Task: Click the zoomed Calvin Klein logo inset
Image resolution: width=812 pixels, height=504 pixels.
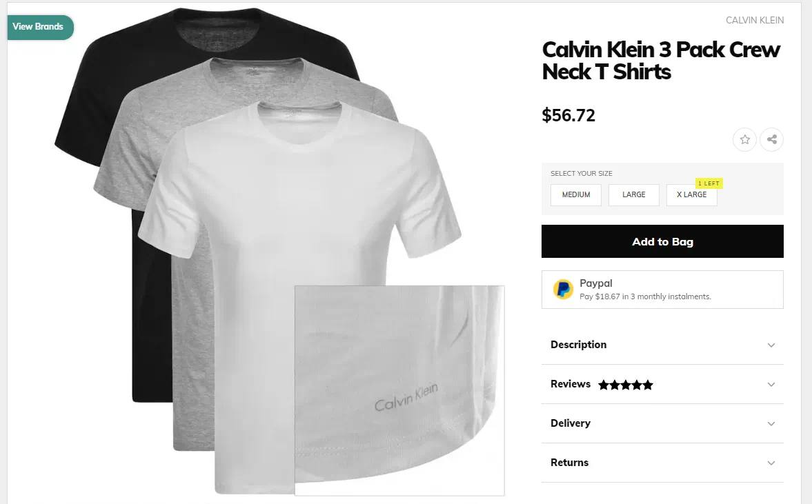Action: tap(399, 391)
